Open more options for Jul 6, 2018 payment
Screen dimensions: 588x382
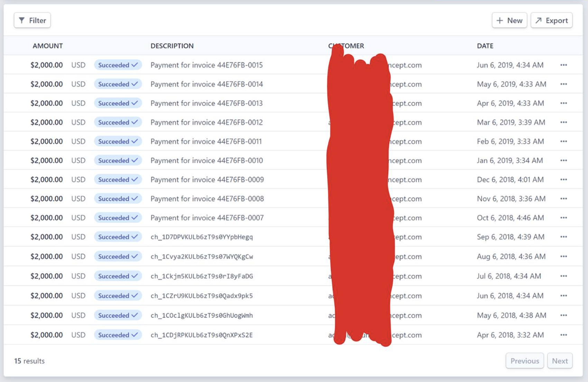[x=563, y=276]
